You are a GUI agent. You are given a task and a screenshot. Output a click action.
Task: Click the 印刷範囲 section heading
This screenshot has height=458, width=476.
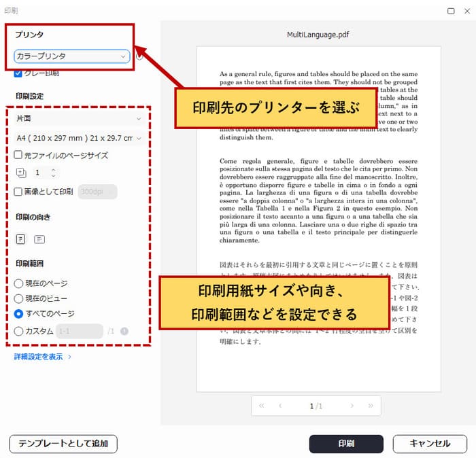[x=29, y=263]
